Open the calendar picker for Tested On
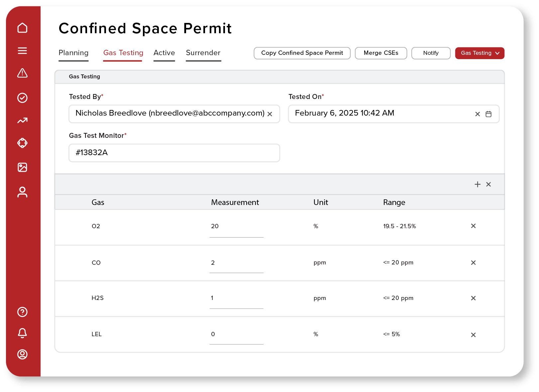Screen dimensions: 539x392 (x=488, y=114)
